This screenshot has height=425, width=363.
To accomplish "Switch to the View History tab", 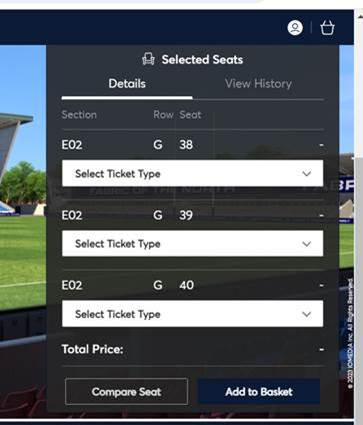I will (258, 84).
